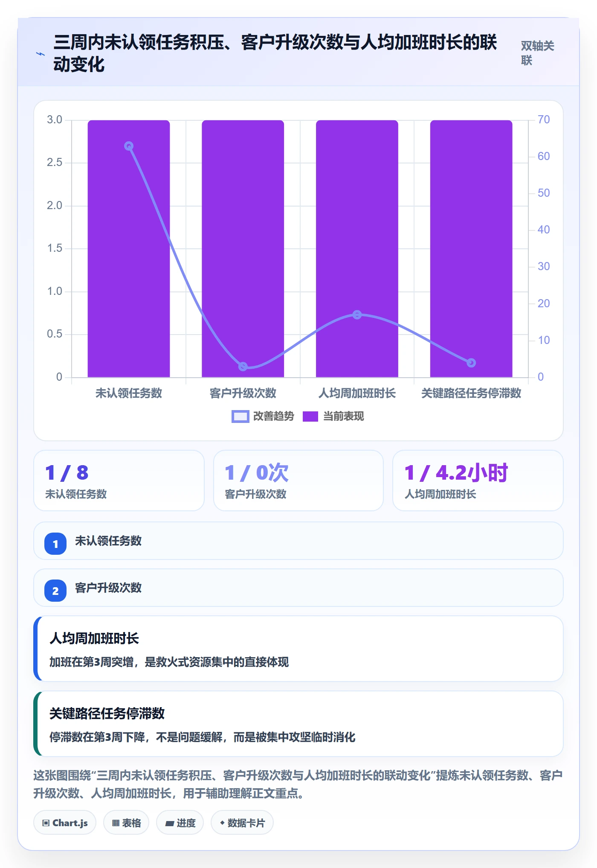The width and height of the screenshot is (597, 868).
Task: Click the chart title heading text
Action: (275, 53)
